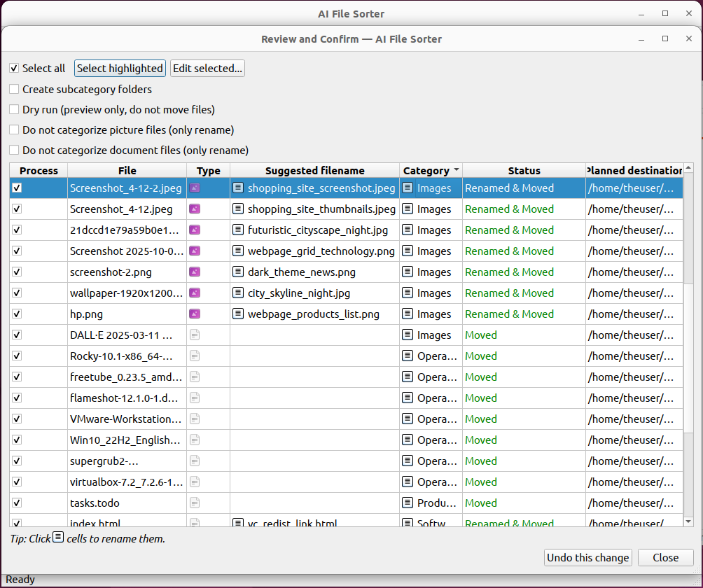The width and height of the screenshot is (703, 588).
Task: Click rename icon beside shopping_site_screenshot.jpeg
Action: tap(238, 188)
